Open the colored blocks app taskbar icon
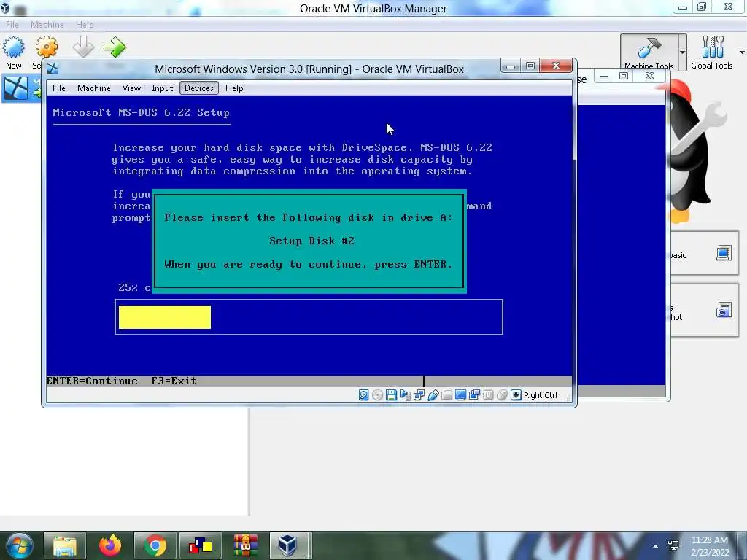The image size is (747, 560). point(201,545)
